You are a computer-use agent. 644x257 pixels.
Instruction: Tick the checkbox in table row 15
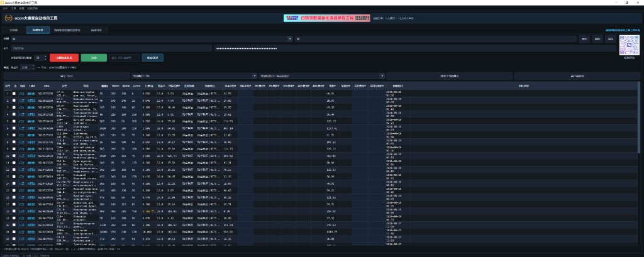pos(14,190)
